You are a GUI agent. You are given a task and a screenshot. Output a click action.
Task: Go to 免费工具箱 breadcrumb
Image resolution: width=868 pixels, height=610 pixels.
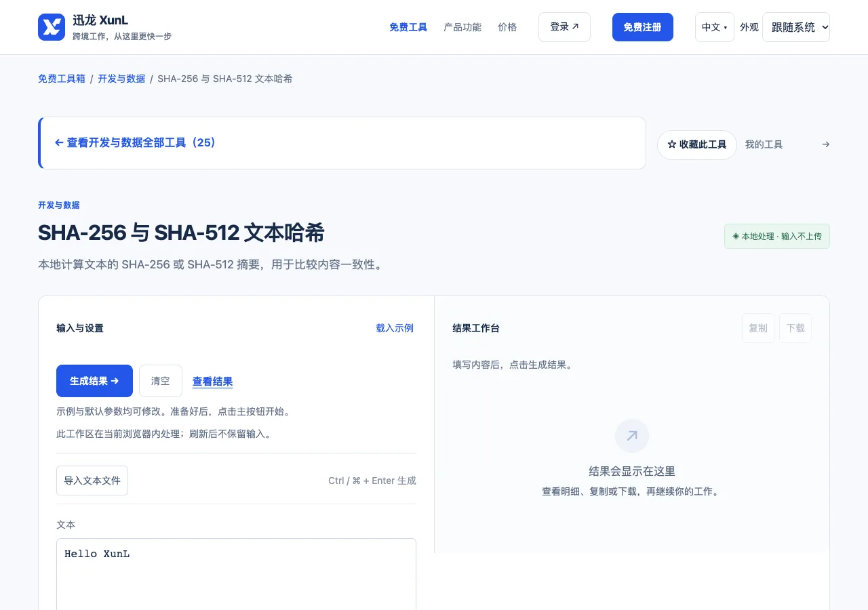(62, 79)
